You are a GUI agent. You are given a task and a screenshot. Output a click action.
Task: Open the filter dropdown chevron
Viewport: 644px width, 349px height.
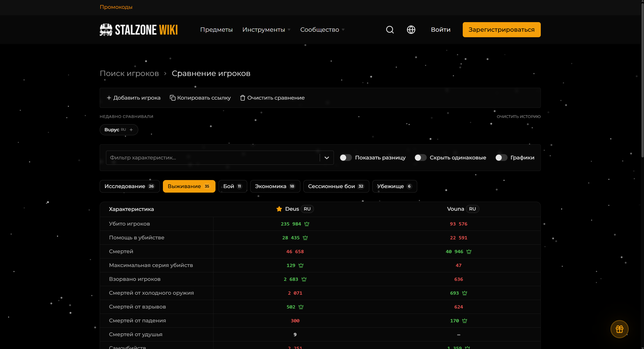click(x=327, y=158)
